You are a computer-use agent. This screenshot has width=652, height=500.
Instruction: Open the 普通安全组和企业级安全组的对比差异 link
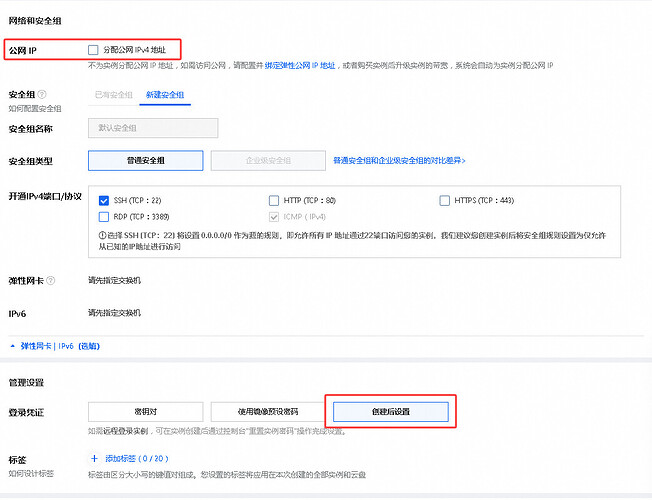399,161
